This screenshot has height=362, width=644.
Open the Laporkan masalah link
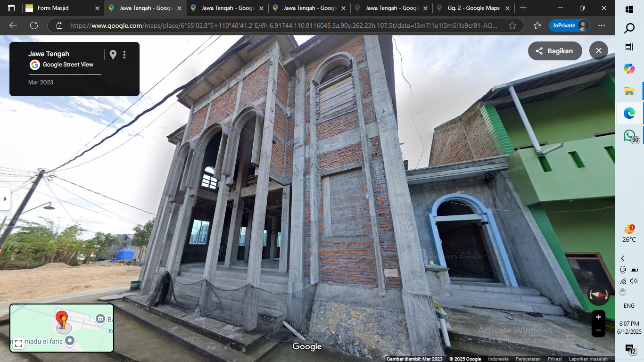coord(588,359)
